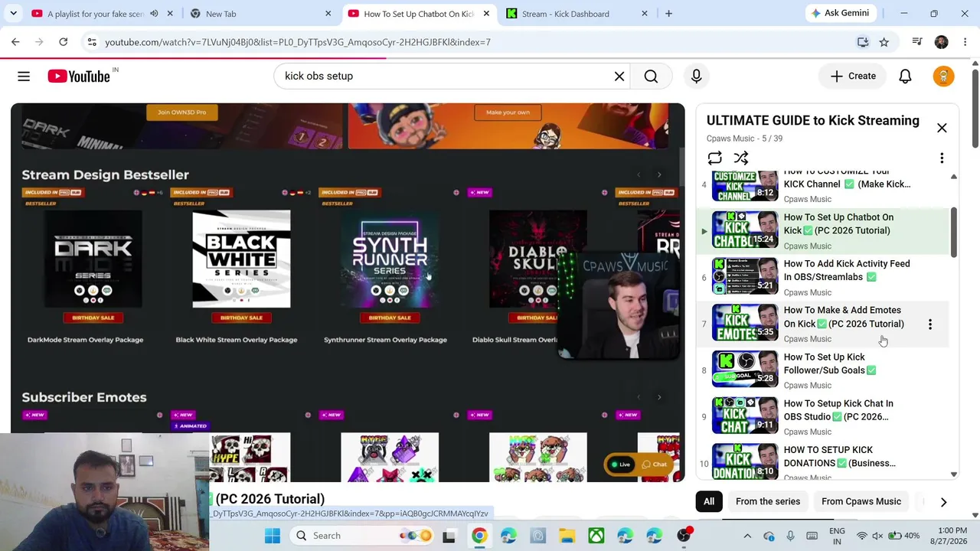
Task: Open the YouTube guide hamburger menu
Action: (x=24, y=76)
